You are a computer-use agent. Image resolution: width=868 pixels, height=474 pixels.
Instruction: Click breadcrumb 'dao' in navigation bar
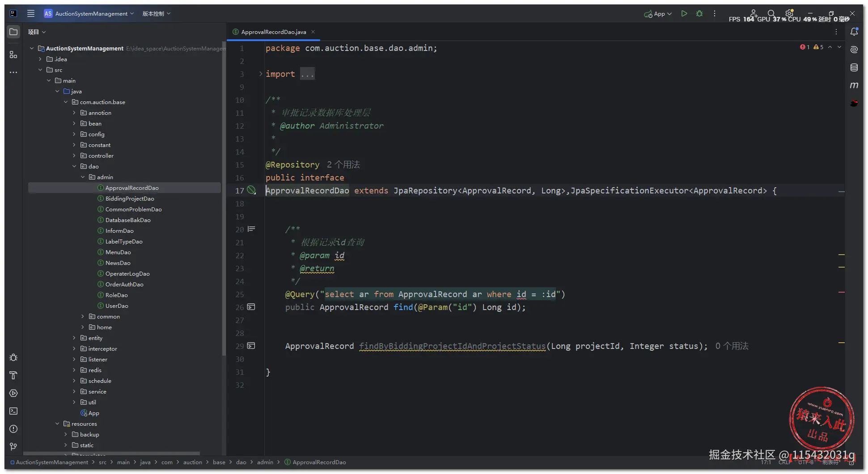click(241, 462)
